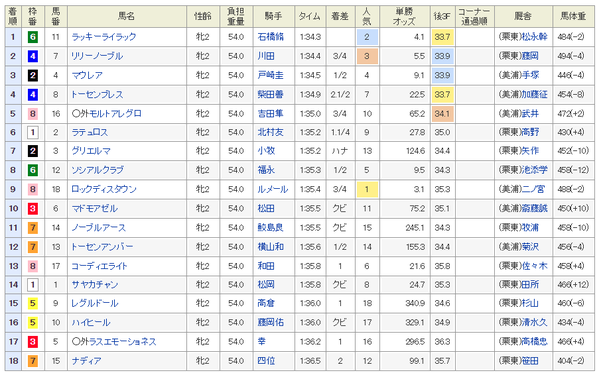This screenshot has width=599, height=379.
Task: Open トーセンアンバー horse page
Action: point(102,247)
